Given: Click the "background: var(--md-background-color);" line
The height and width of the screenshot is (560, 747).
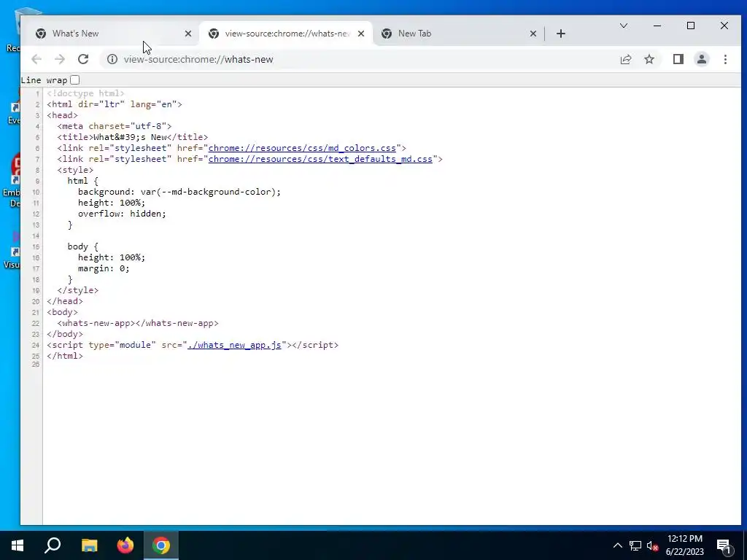Looking at the screenshot, I should [179, 192].
